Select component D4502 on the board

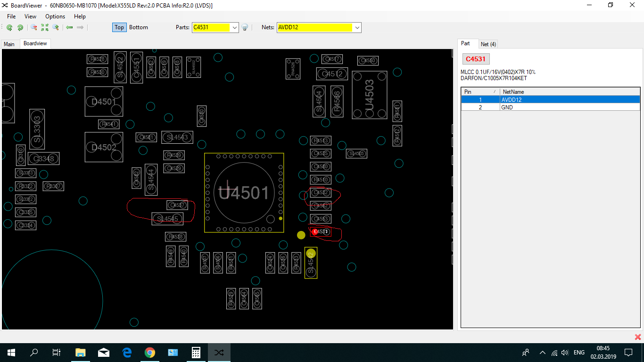click(x=104, y=147)
